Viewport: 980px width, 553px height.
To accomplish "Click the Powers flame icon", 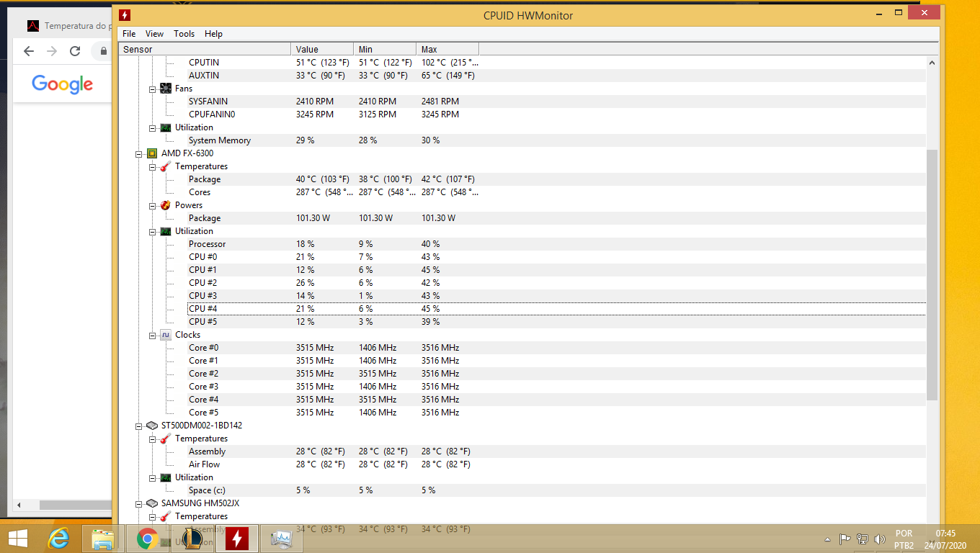I will click(166, 205).
